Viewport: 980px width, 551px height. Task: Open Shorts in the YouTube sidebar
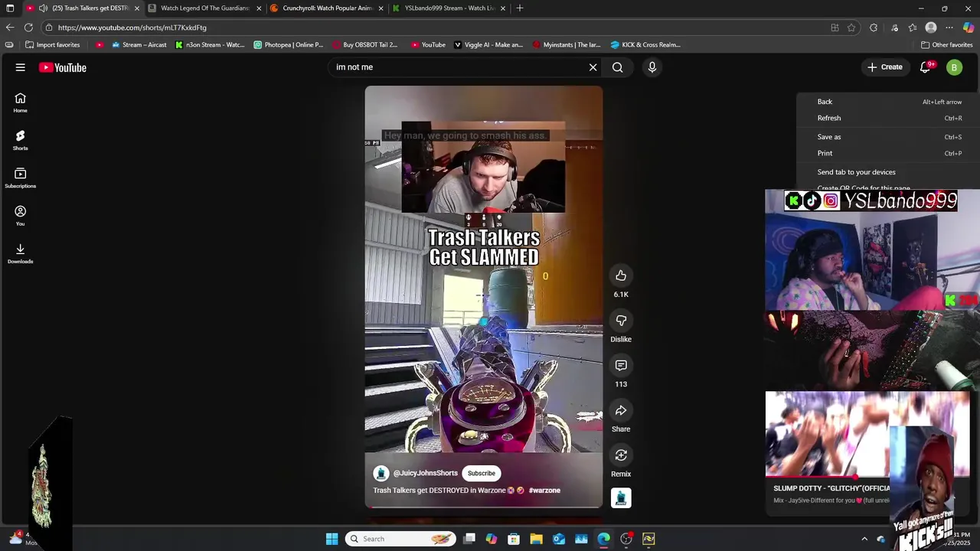tap(21, 140)
